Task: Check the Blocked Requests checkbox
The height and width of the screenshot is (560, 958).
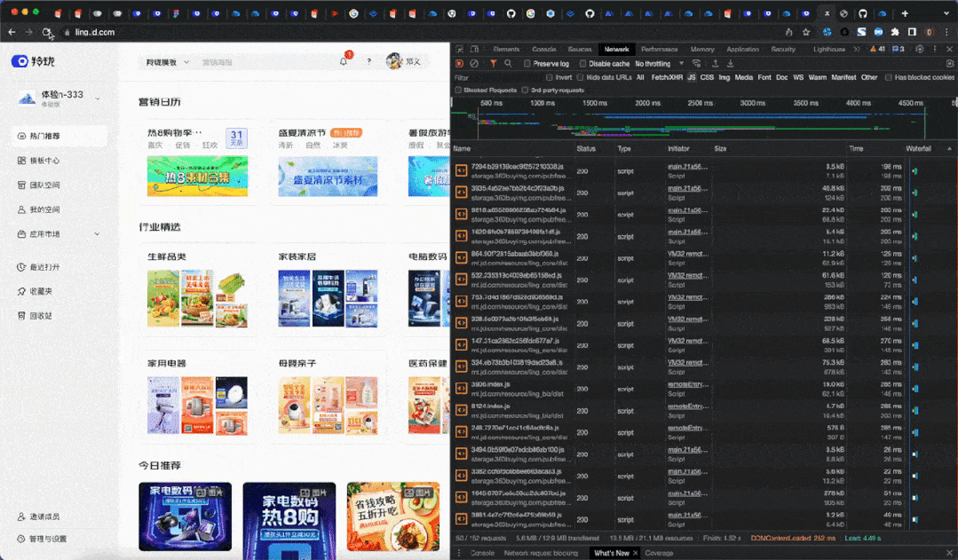Action: 457,91
